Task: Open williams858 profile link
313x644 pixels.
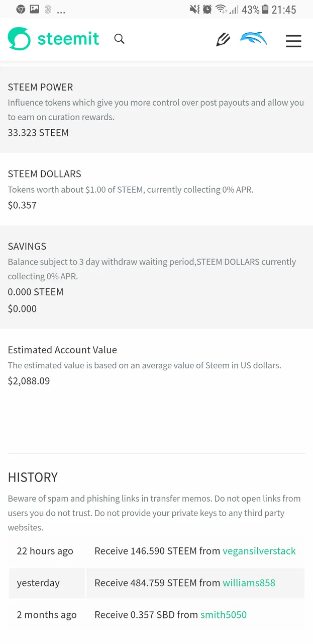Action: (249, 583)
